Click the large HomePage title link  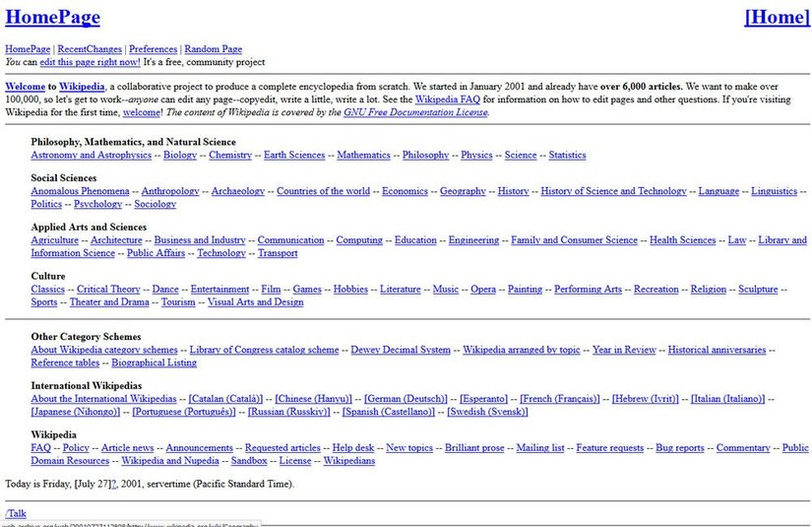click(x=52, y=17)
